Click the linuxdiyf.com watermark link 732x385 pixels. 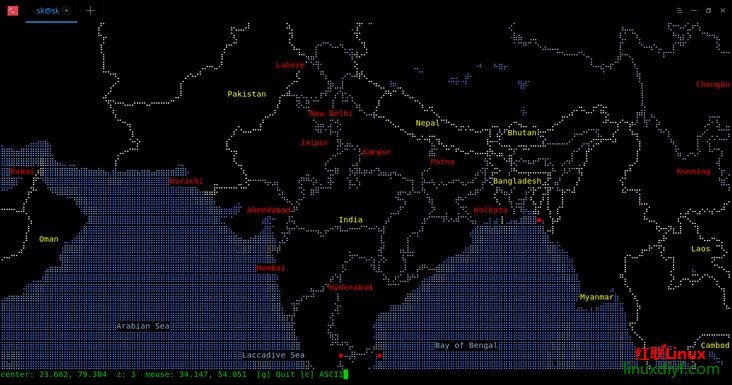(671, 369)
